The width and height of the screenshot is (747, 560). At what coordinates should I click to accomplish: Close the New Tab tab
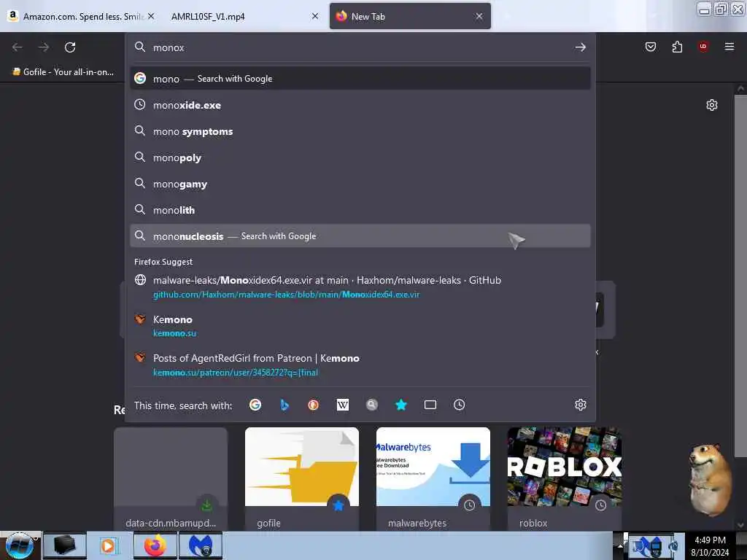pos(479,16)
